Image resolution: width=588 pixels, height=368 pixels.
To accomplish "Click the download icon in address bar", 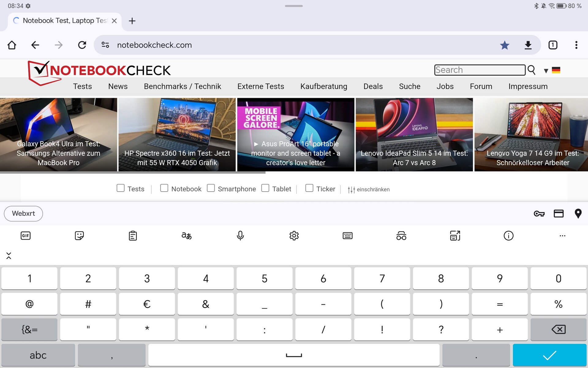I will click(x=528, y=45).
